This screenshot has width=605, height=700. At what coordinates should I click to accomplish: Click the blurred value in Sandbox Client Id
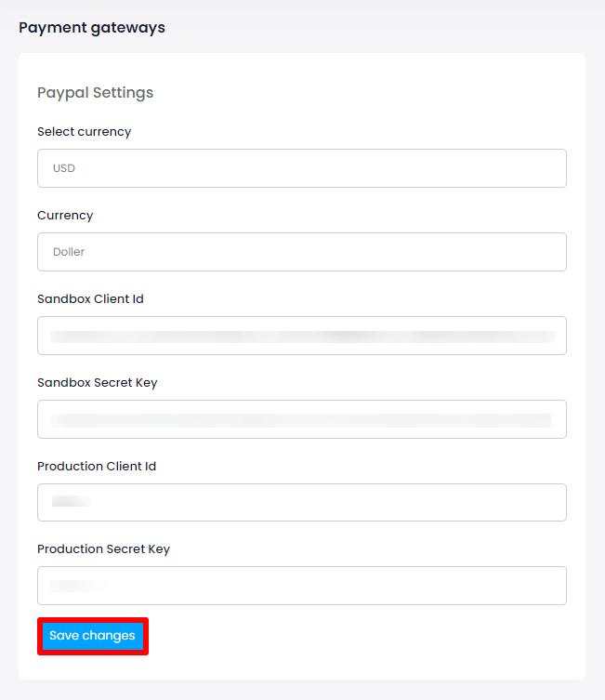point(303,337)
